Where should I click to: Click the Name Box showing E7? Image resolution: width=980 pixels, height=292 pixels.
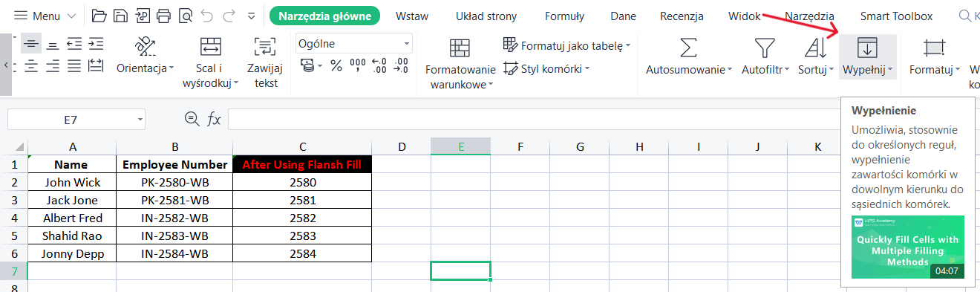click(76, 119)
